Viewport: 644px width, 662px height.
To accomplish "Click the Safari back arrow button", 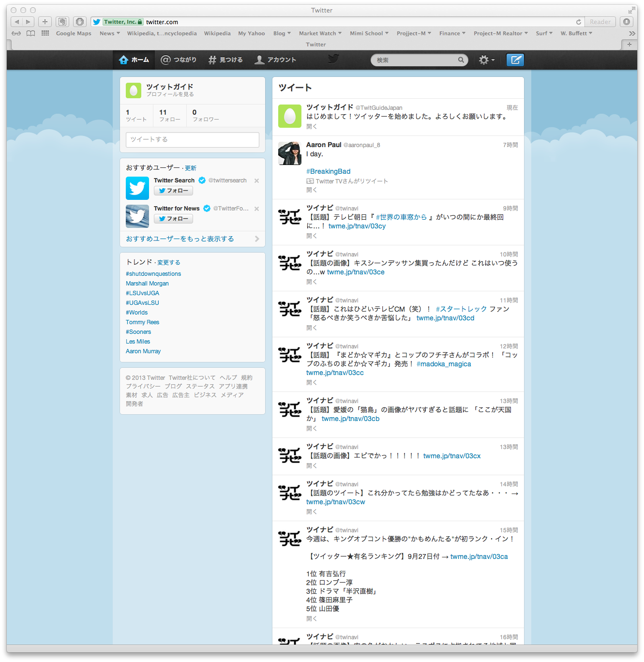I will [17, 22].
